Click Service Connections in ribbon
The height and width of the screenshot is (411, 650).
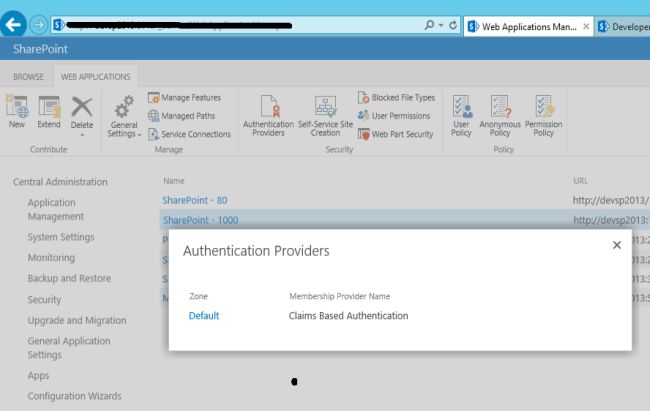[x=189, y=134]
